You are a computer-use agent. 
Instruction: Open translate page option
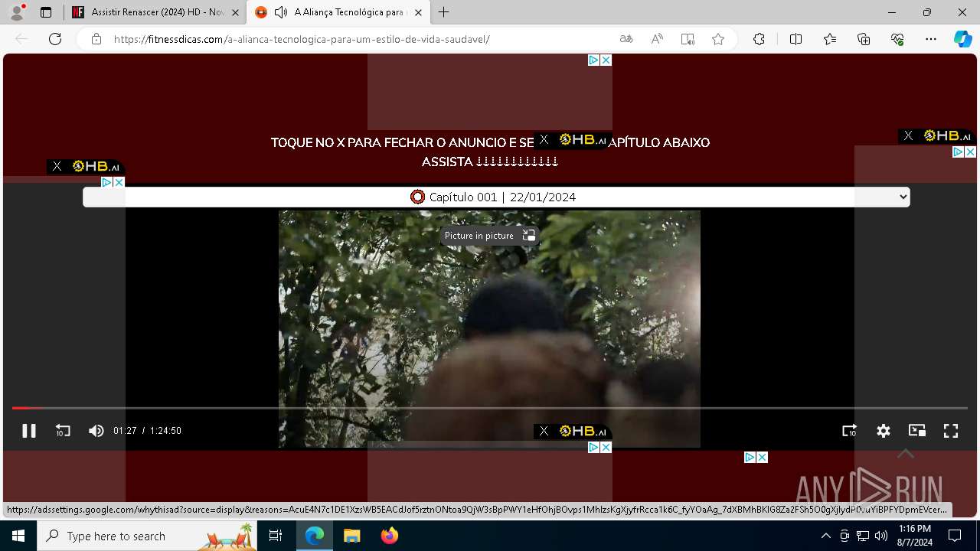(626, 39)
